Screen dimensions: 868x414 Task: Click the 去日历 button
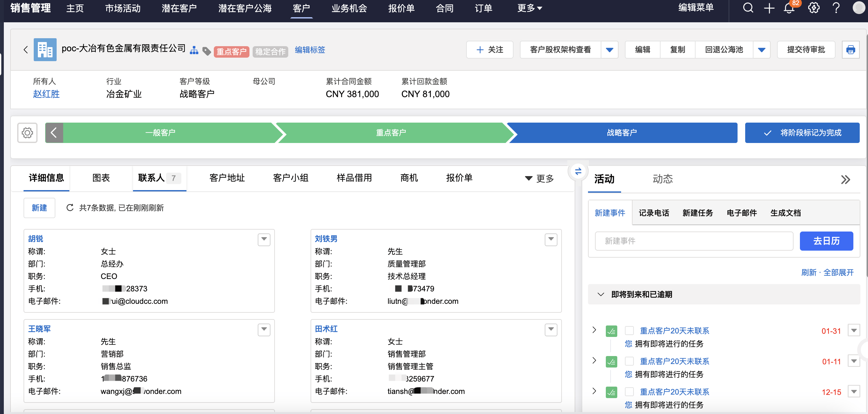tap(826, 241)
